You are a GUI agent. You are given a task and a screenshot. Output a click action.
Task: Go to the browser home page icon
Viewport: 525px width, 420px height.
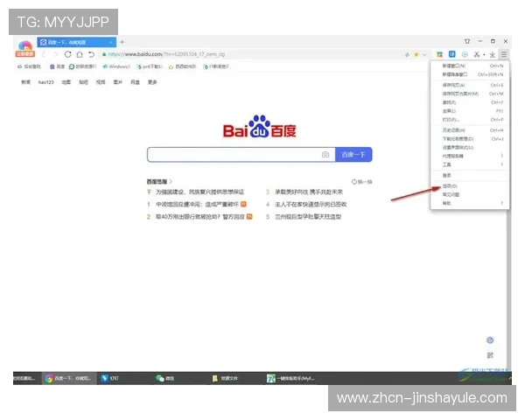coord(80,54)
